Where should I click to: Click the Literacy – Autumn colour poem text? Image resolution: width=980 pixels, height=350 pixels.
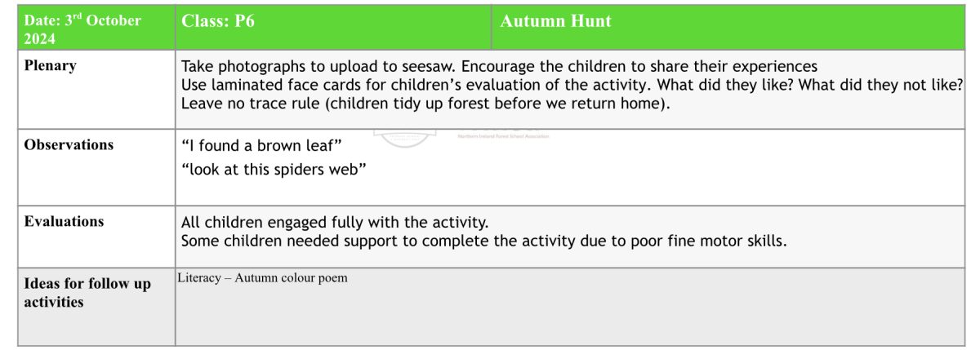pyautogui.click(x=262, y=278)
